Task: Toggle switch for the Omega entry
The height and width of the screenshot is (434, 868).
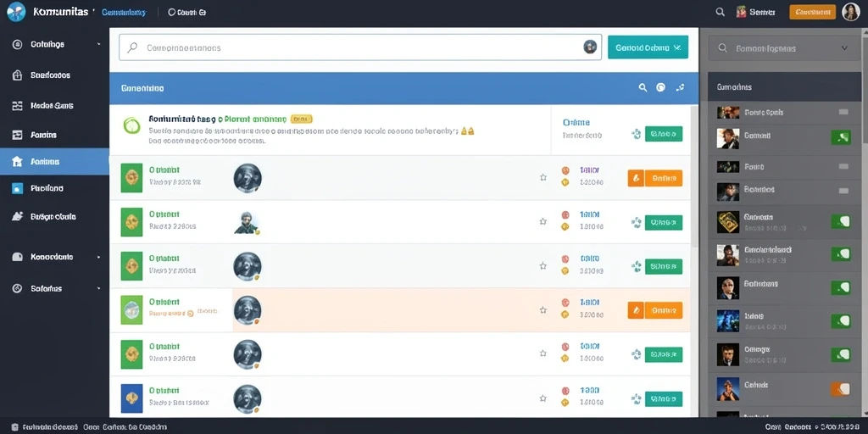Action: click(841, 354)
